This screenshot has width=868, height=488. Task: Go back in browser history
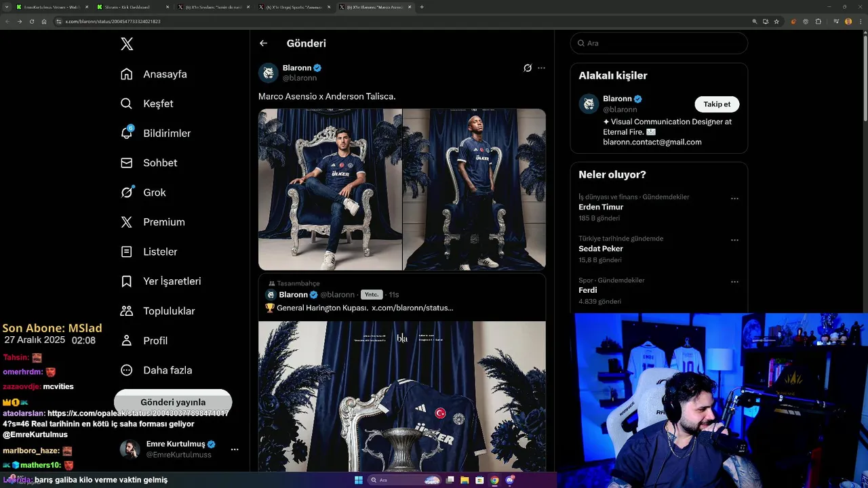point(7,22)
